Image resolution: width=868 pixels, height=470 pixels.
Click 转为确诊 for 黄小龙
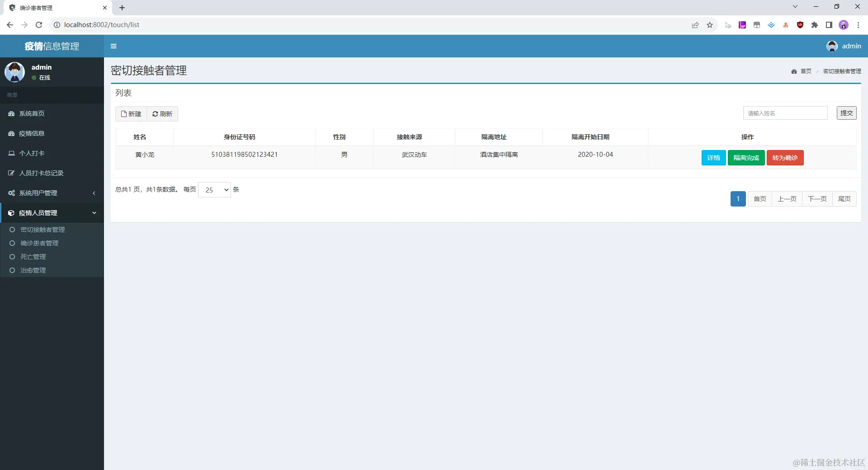(x=785, y=158)
